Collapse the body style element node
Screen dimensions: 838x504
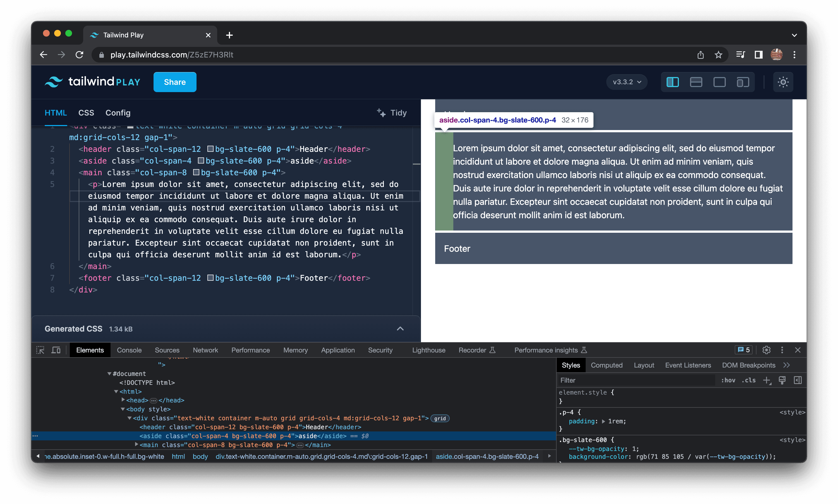tap(123, 409)
